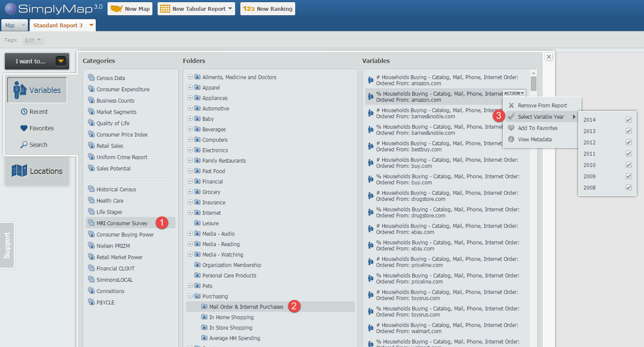Select the Consumer Expenditure category
Image resolution: width=644 pixels, height=347 pixels.
tap(123, 89)
